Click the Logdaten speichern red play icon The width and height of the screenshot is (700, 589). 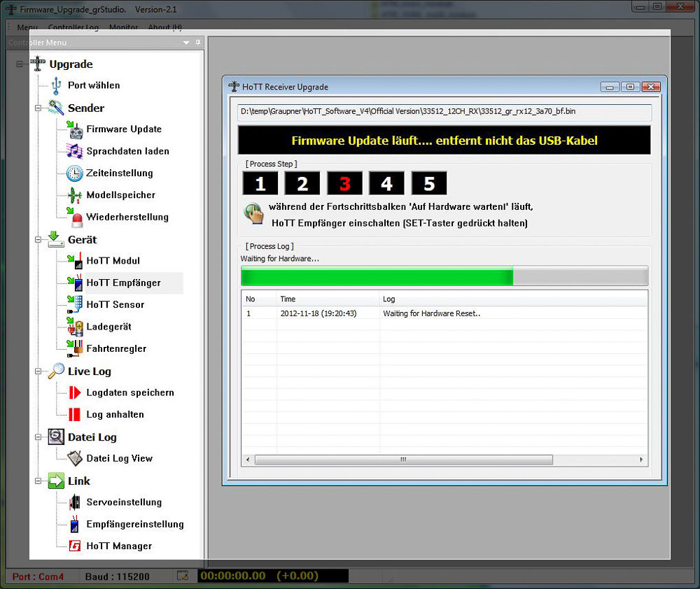click(74, 393)
